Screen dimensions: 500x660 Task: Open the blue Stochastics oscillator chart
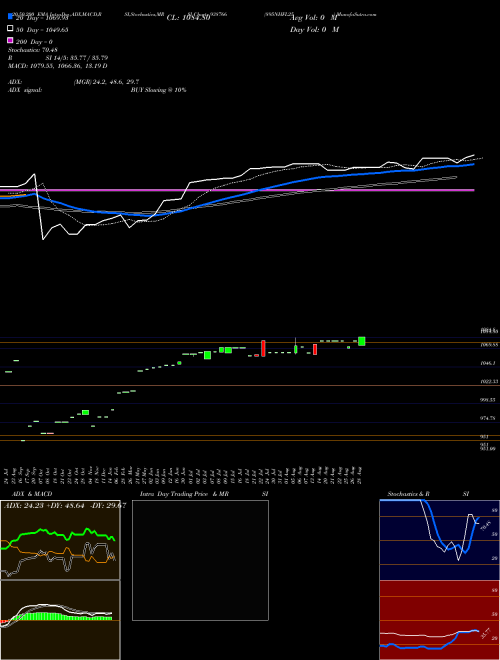439,540
